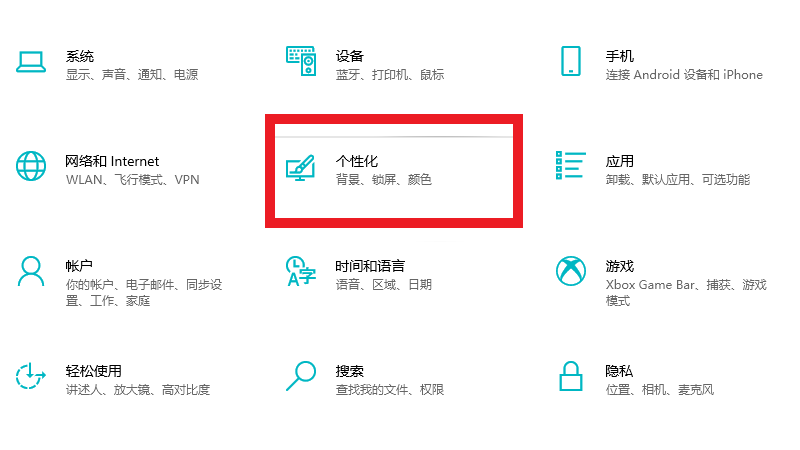Click the 语音、区域、日期 description text
The image size is (800, 450).
384,285
